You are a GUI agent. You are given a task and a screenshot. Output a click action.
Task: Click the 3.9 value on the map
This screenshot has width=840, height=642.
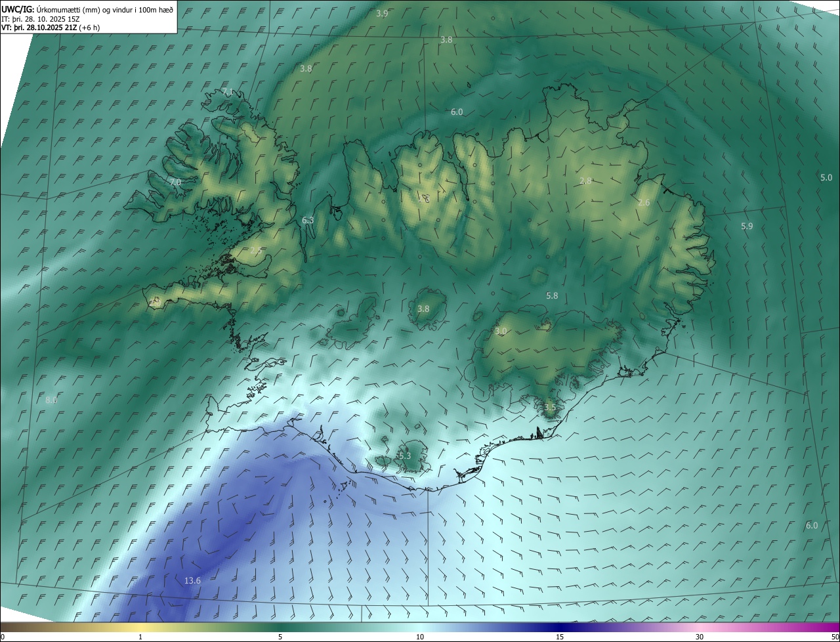click(382, 13)
